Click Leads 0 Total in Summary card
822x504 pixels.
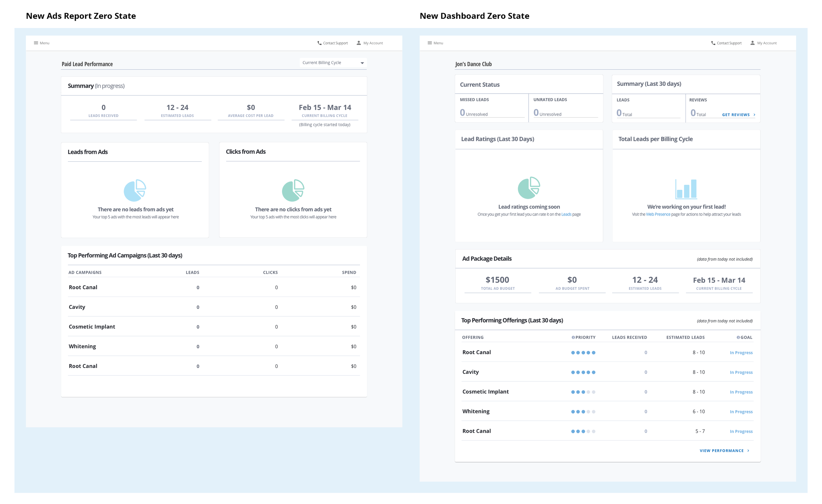tap(624, 113)
